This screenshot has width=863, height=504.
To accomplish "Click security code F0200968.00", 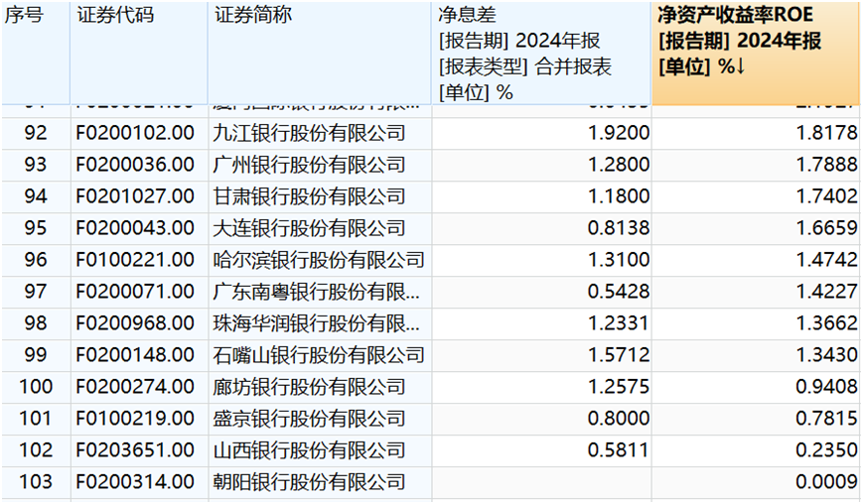I will 135,323.
